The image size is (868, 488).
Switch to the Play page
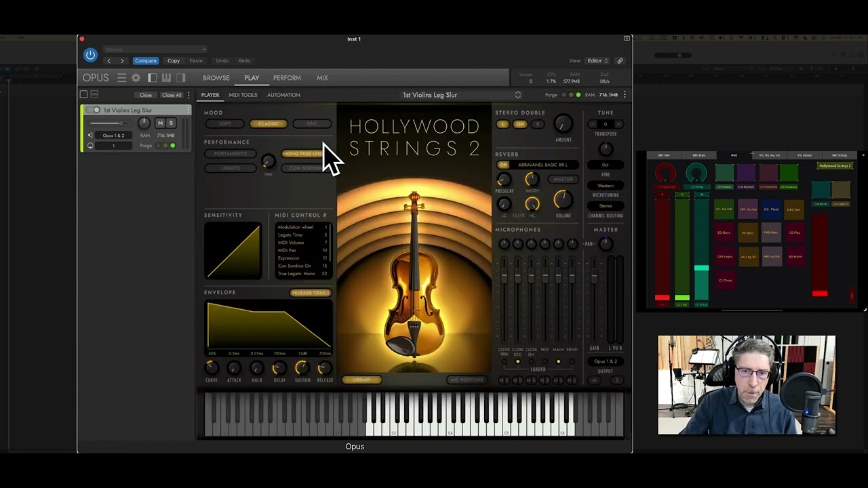pos(252,78)
